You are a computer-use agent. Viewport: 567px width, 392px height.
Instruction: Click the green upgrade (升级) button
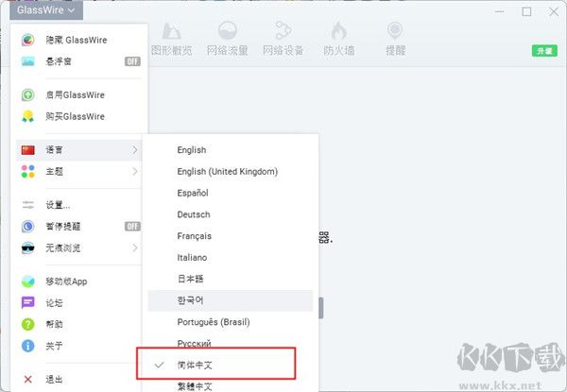(x=542, y=50)
